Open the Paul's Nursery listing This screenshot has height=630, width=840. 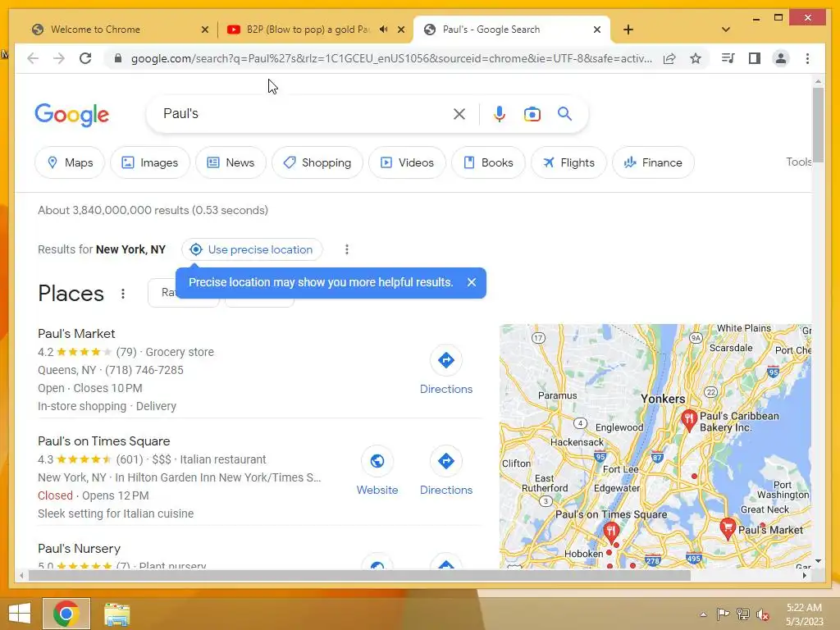(x=79, y=549)
